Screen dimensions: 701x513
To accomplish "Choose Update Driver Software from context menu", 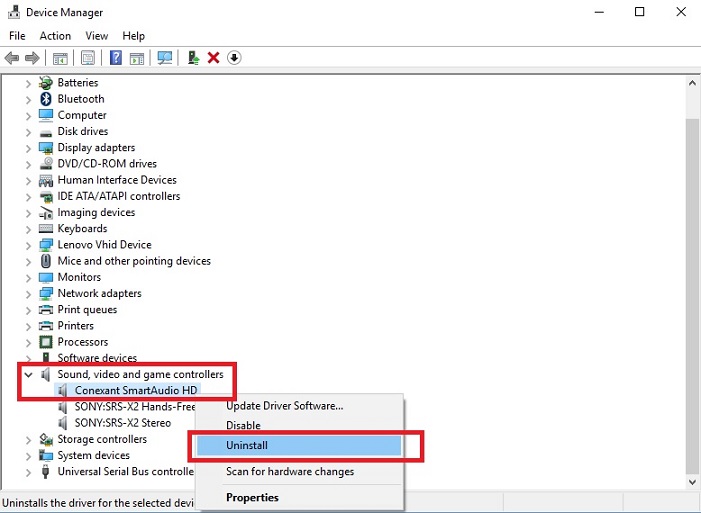I will pyautogui.click(x=300, y=406).
